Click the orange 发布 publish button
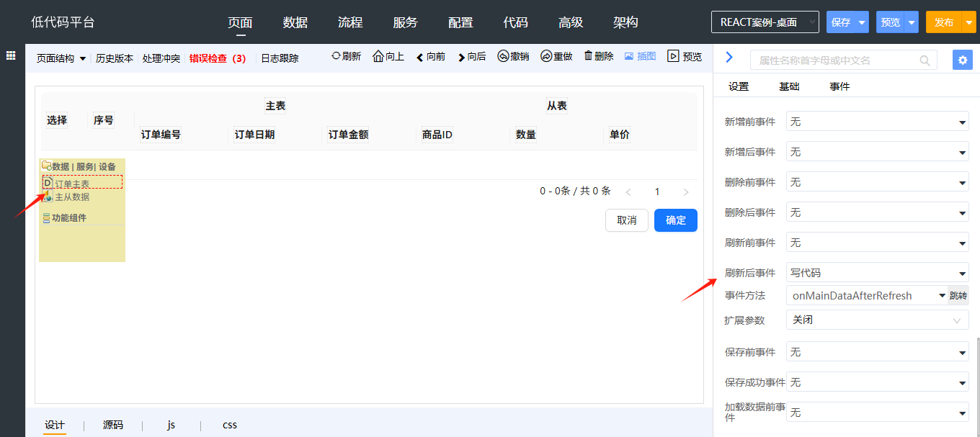980x437 pixels. tap(944, 22)
